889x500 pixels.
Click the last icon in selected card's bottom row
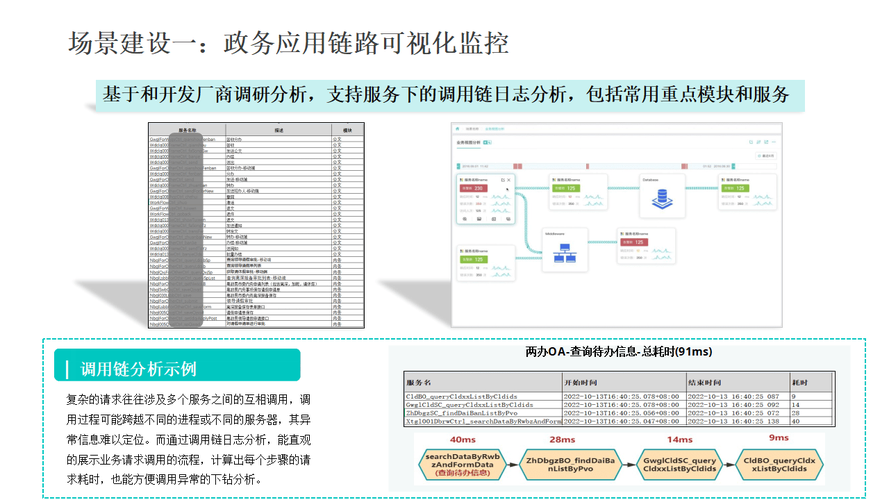[x=508, y=219]
